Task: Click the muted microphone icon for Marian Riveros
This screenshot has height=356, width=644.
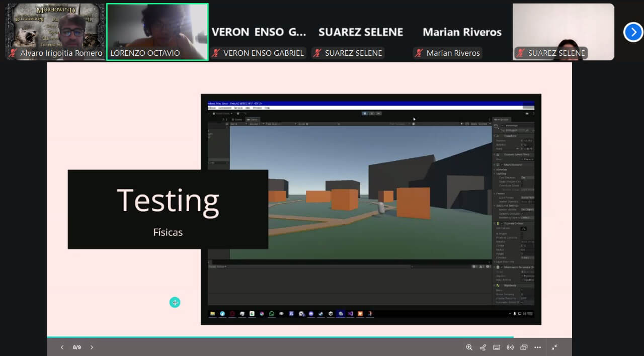Action: pyautogui.click(x=418, y=53)
